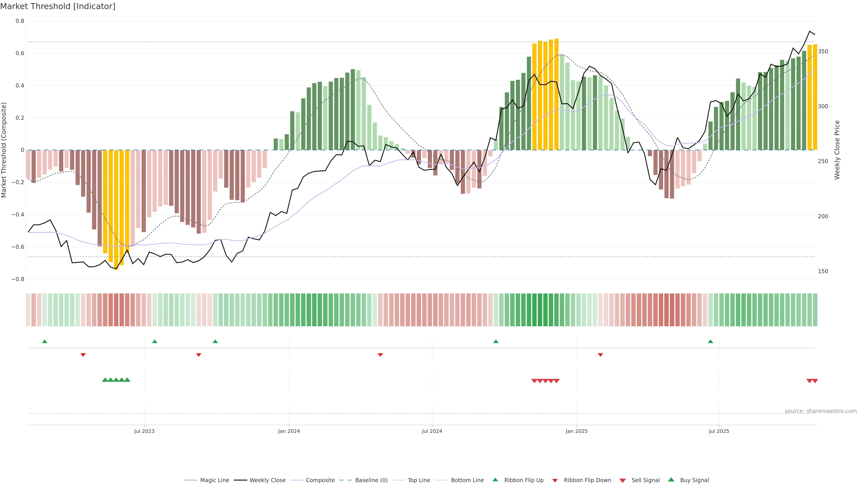Toggle the Top Line legend entry

[419, 480]
